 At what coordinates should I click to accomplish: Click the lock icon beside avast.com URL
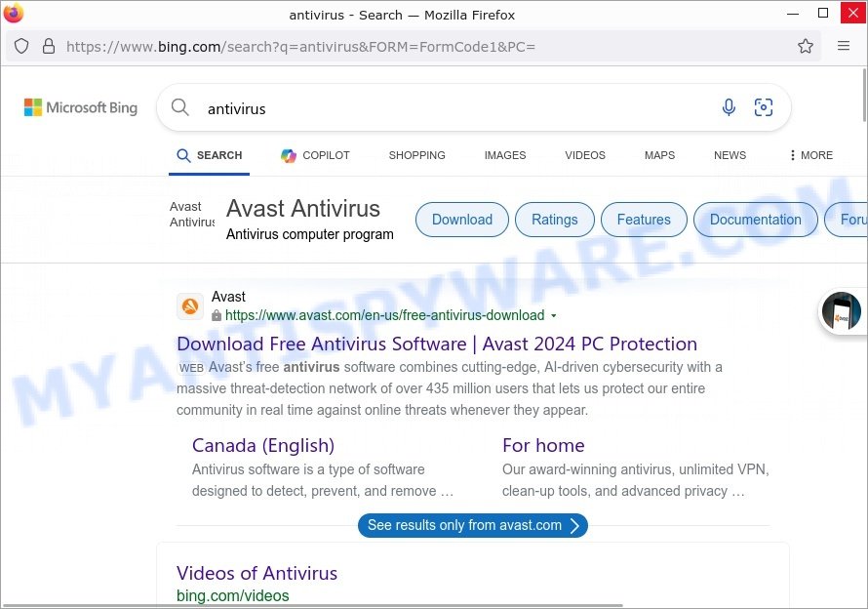pyautogui.click(x=217, y=315)
